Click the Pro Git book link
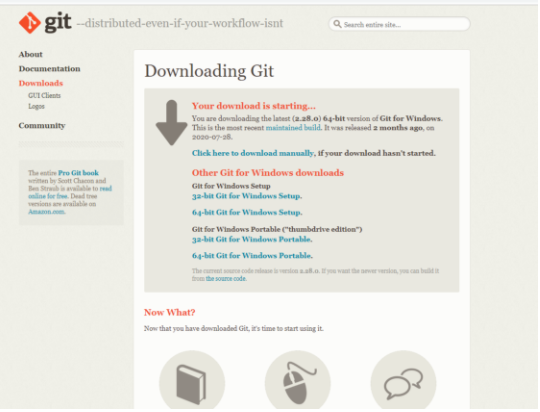Image resolution: width=540 pixels, height=412 pixels. (79, 173)
